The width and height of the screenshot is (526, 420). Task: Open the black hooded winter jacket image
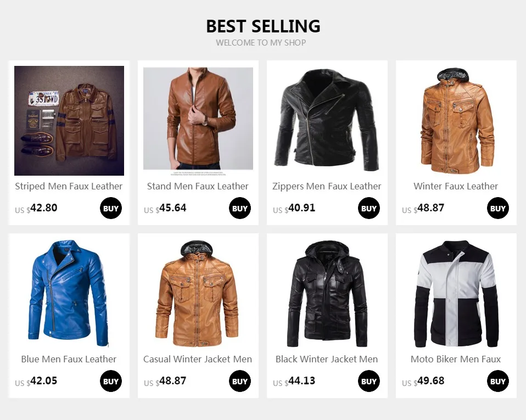click(327, 294)
